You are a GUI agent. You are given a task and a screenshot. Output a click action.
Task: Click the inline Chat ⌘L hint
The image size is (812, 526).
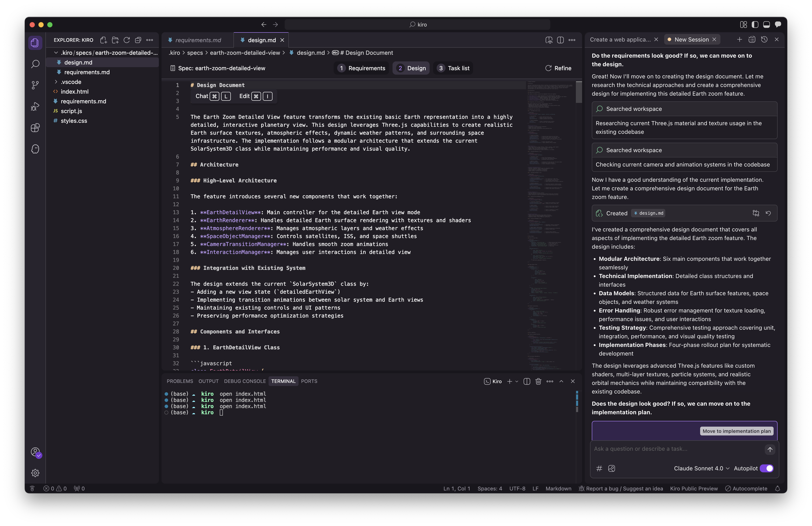[213, 96]
